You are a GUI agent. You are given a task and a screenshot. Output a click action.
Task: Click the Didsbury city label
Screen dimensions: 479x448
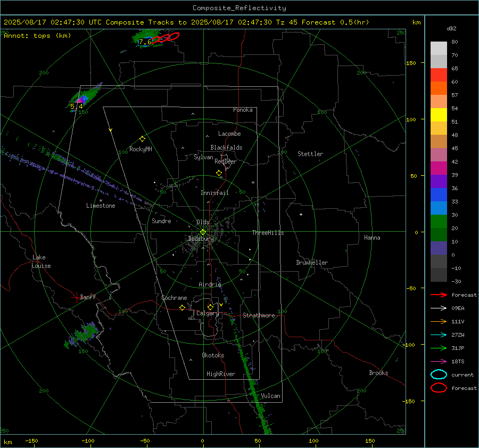[x=201, y=239]
